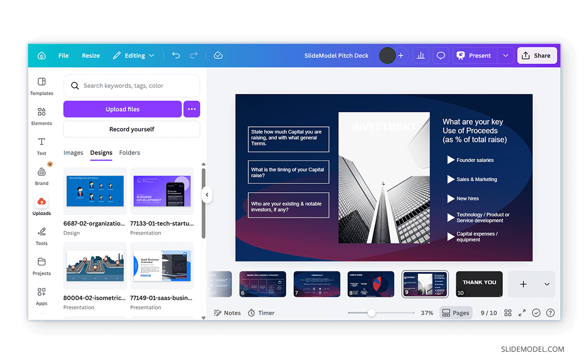Viewport: 588px width, 364px height.
Task: Expand the Share options next to Present
Action: tap(505, 55)
